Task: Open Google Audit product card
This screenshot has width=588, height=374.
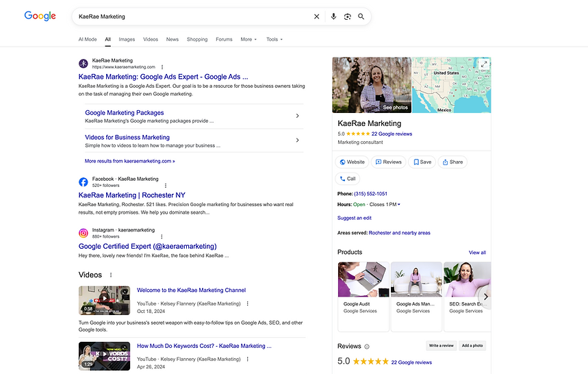Action: point(363,297)
